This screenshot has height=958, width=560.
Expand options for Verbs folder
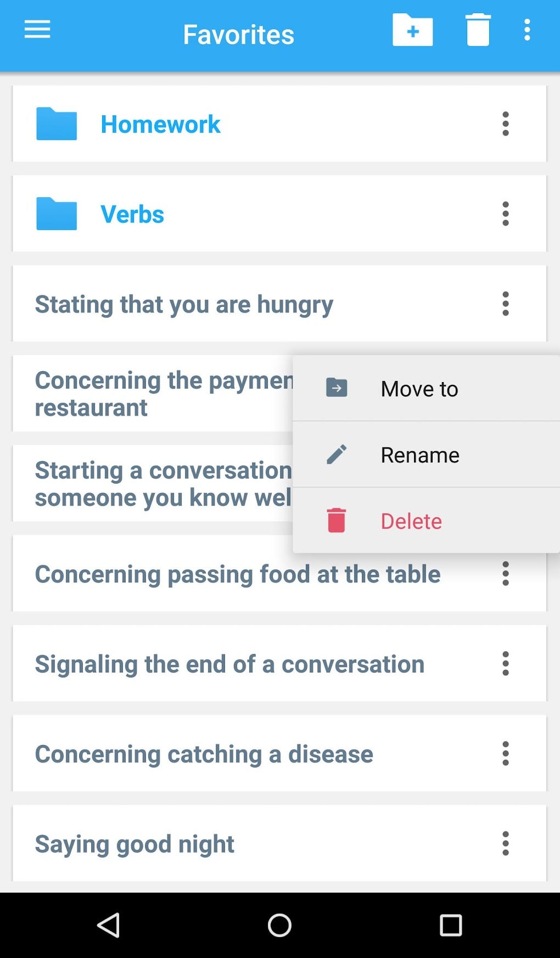pyautogui.click(x=506, y=214)
